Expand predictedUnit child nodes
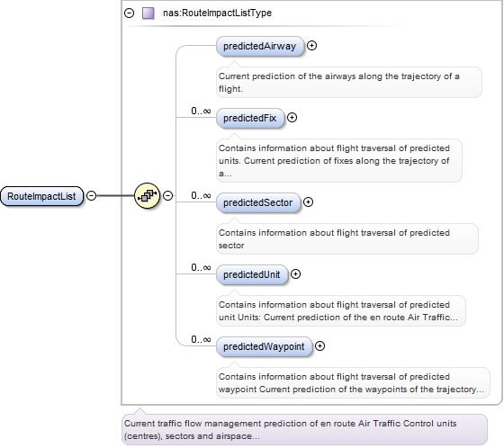The image size is (504, 448). click(295, 274)
